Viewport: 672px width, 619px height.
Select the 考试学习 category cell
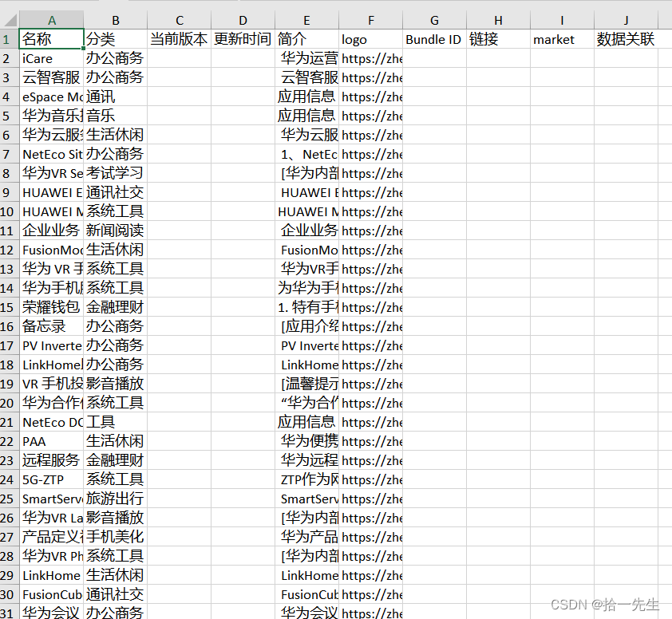pos(115,173)
